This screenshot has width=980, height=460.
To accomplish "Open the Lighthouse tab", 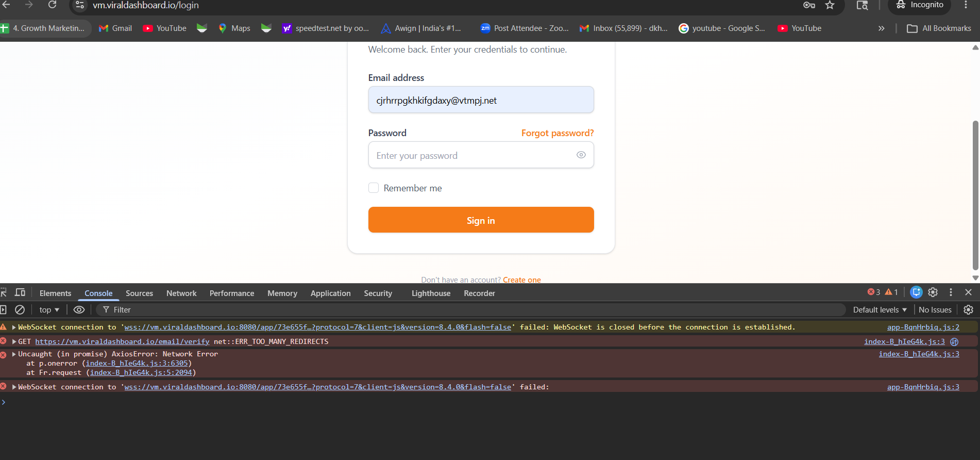I will click(431, 293).
